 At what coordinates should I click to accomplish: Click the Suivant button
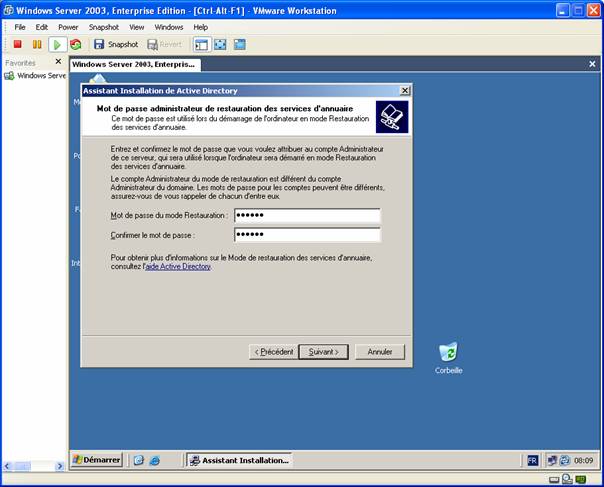[x=324, y=352]
